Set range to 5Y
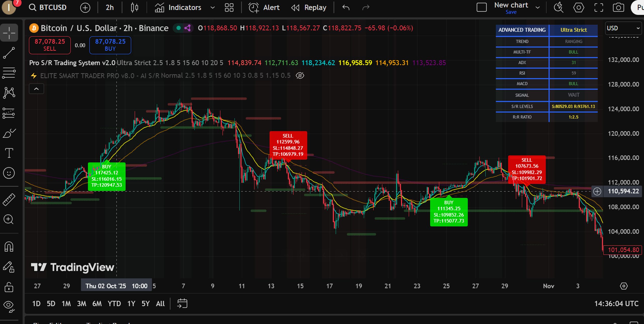The width and height of the screenshot is (644, 324). 145,304
